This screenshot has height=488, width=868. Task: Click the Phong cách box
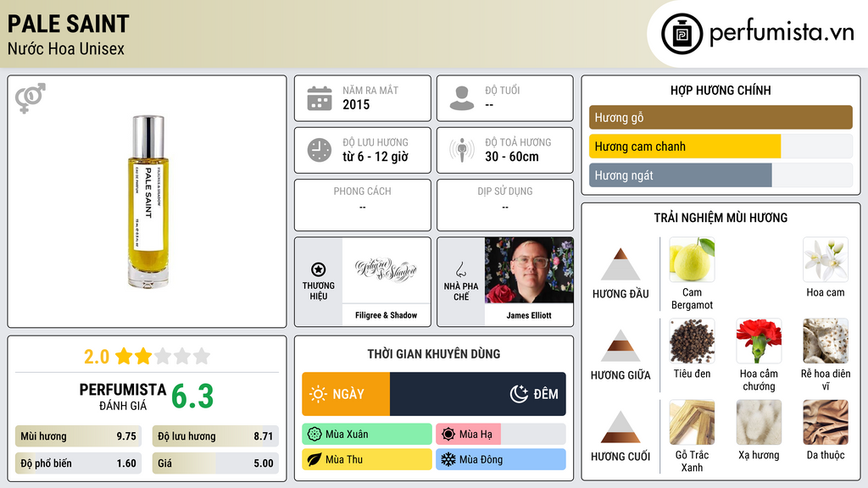point(363,205)
